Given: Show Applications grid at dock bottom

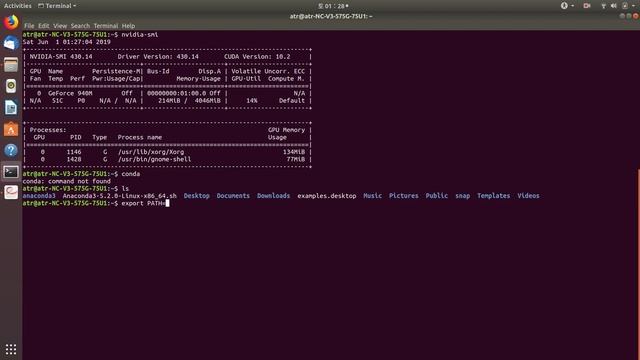Looking at the screenshot, I should pos(11,349).
